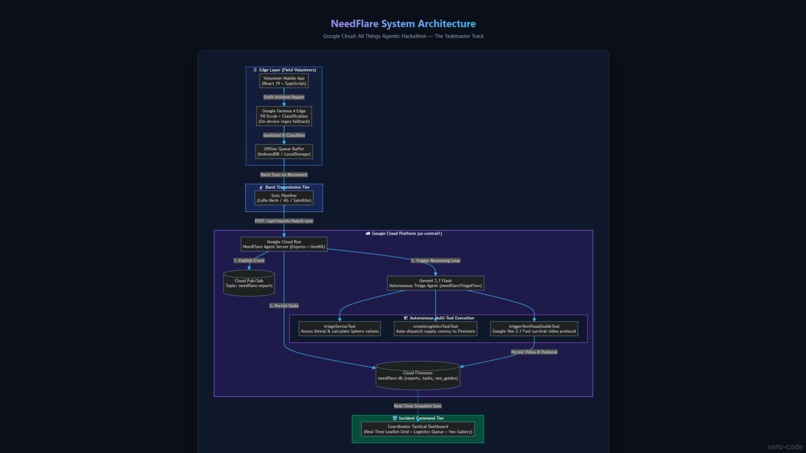Click the Draft Incident Report edge label

tap(284, 97)
